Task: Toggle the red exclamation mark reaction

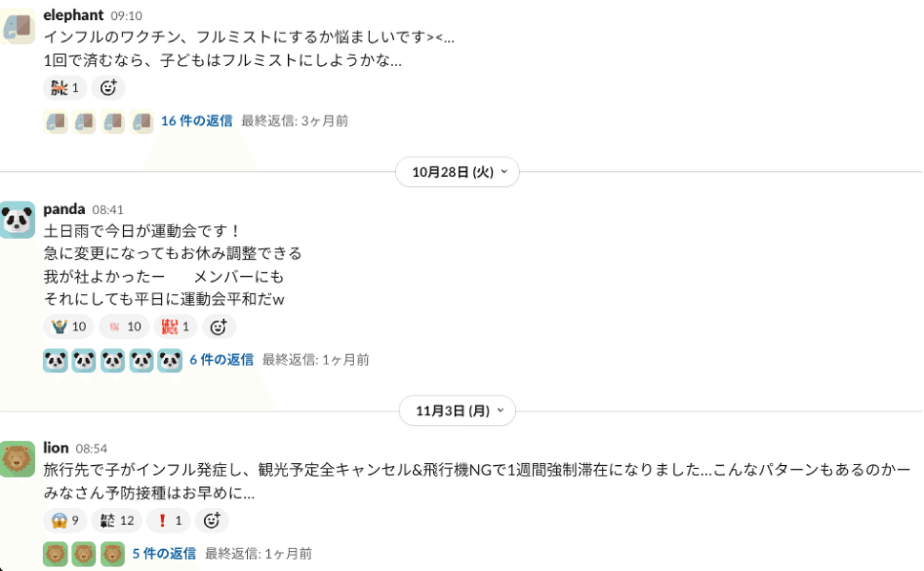Action: 169,520
